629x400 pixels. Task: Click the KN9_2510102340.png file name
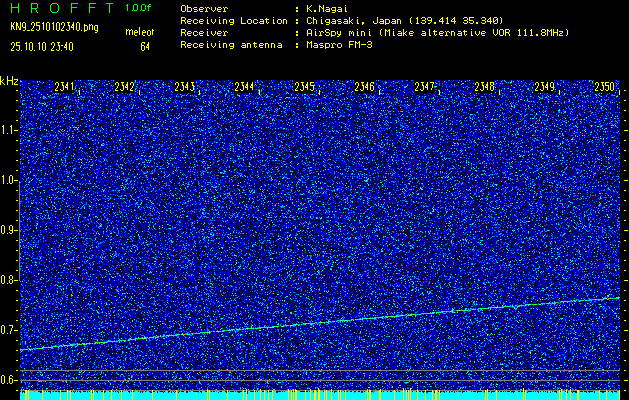pos(54,27)
